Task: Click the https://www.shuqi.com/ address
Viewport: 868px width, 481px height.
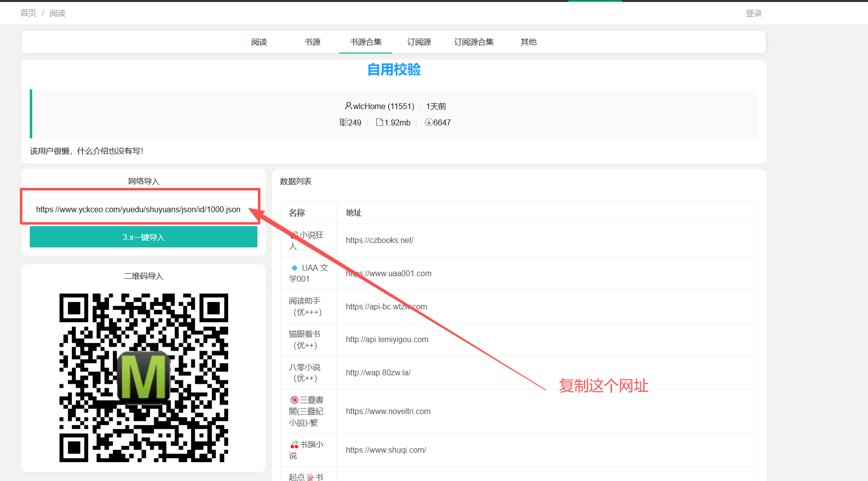Action: pos(386,450)
